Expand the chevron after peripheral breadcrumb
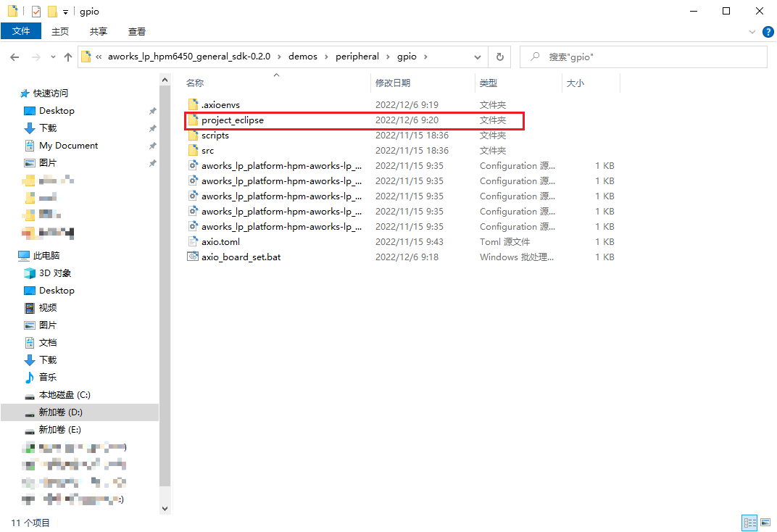 point(388,57)
